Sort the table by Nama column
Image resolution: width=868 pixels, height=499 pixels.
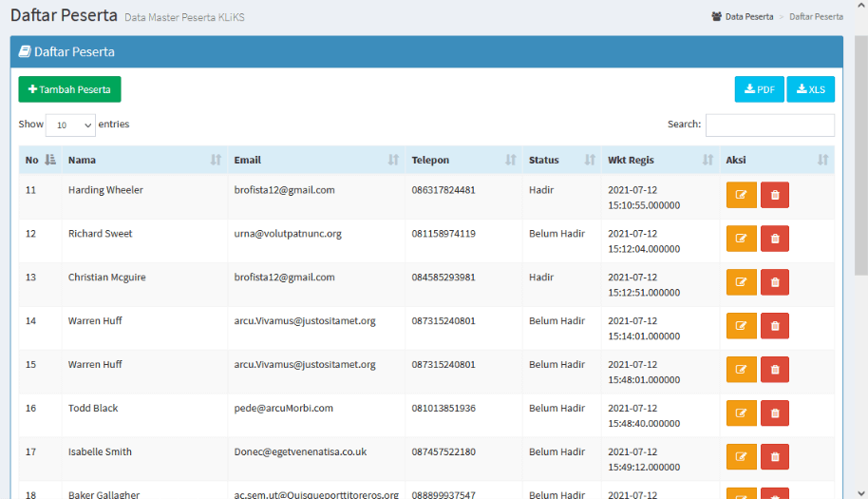point(143,160)
